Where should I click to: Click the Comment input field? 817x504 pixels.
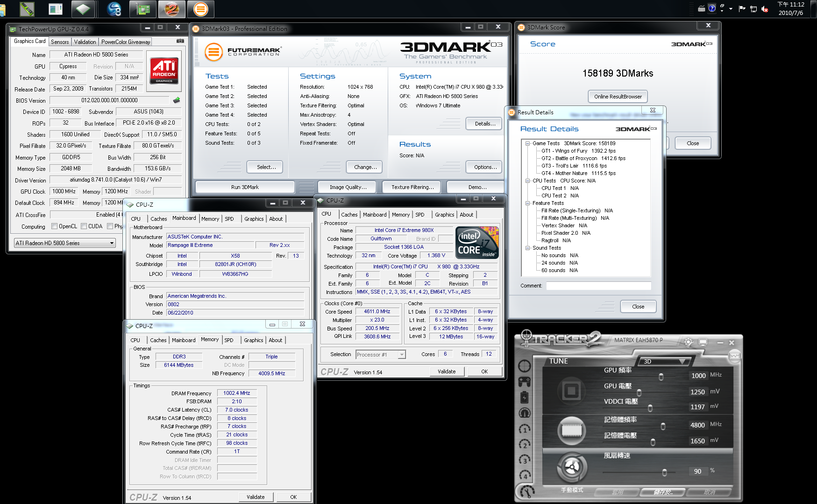tap(598, 286)
